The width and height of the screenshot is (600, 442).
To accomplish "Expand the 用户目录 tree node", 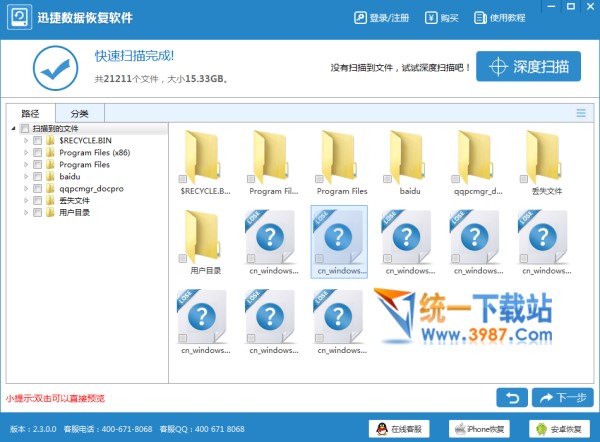I will click(x=26, y=212).
